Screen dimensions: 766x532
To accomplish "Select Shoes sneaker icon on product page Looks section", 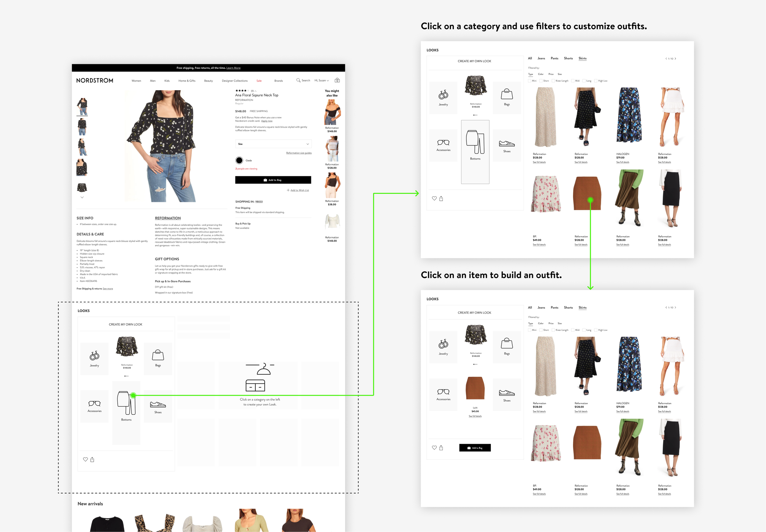I will [158, 405].
